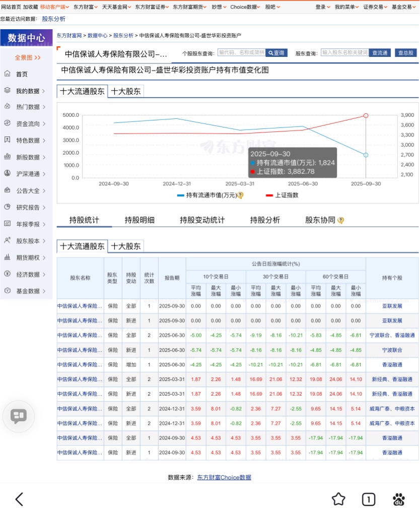Open the 首页 home icon in sidebar
The width and height of the screenshot is (420, 516).
pos(7,74)
